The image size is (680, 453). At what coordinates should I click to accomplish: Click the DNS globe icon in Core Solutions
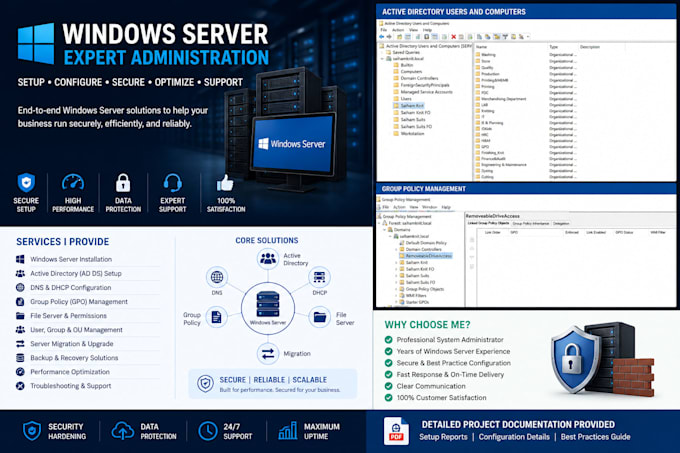click(x=217, y=277)
